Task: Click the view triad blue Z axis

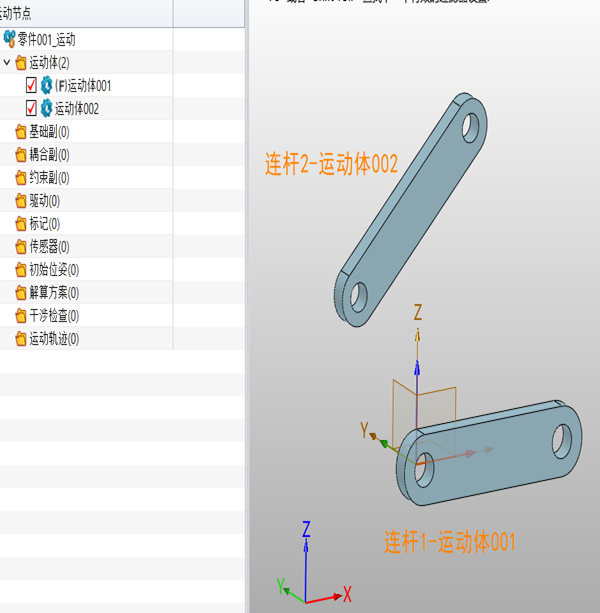Action: click(306, 569)
